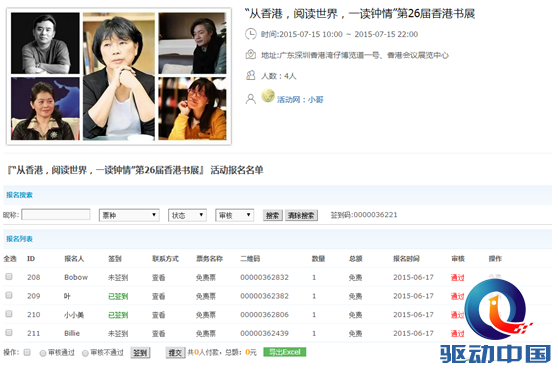Click the 全选 column header

point(10,259)
